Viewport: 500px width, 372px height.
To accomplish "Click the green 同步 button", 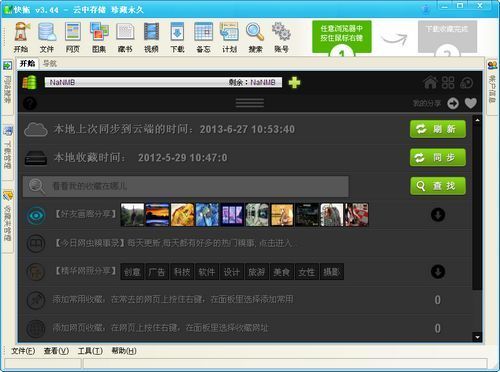I will 438,157.
